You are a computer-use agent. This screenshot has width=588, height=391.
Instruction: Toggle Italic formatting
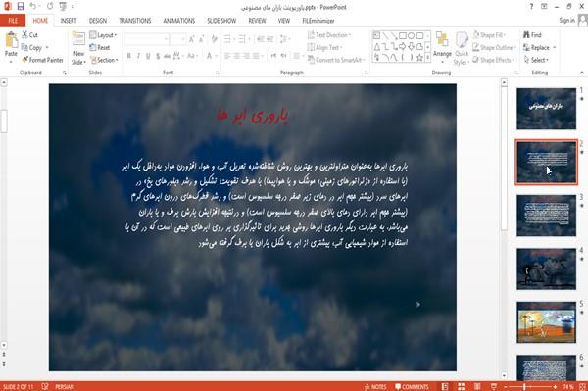(138, 56)
